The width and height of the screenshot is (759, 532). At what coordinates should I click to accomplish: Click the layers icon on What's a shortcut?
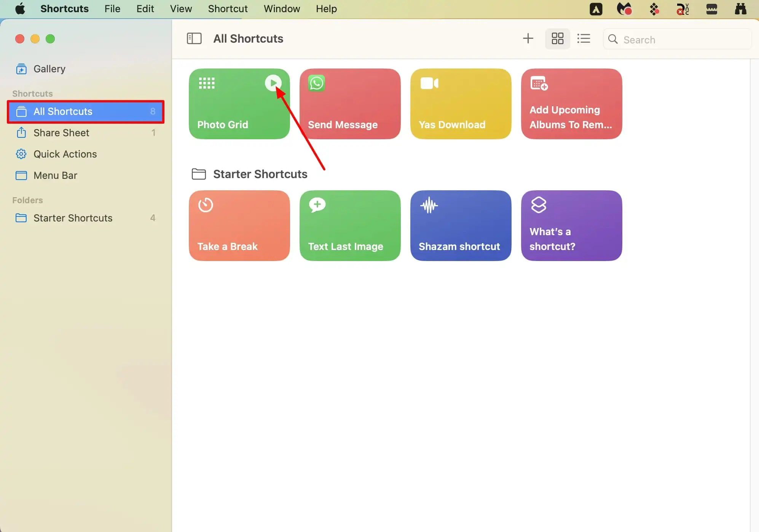pyautogui.click(x=539, y=205)
